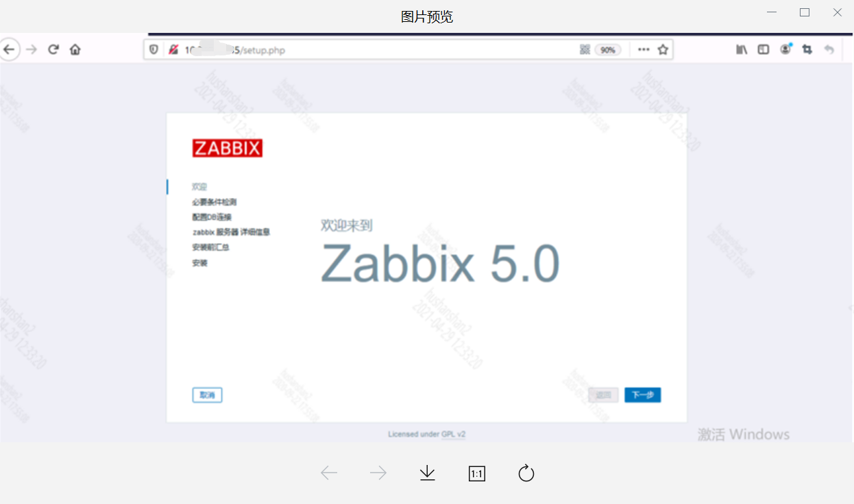
Task: Click the Zabbix 5.0 heading text
Action: click(440, 264)
